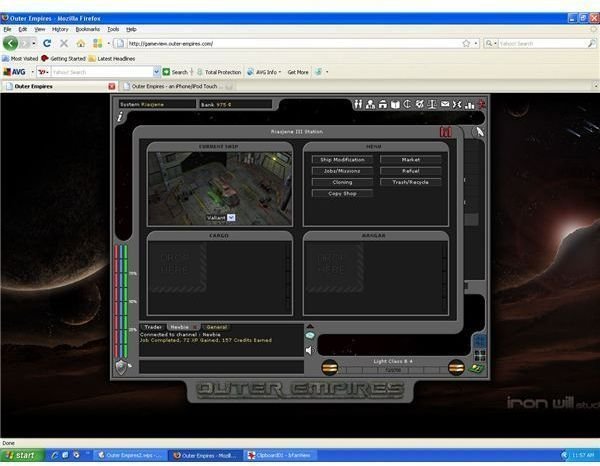Click the current ship hangar image
600x466 pixels.
220,188
